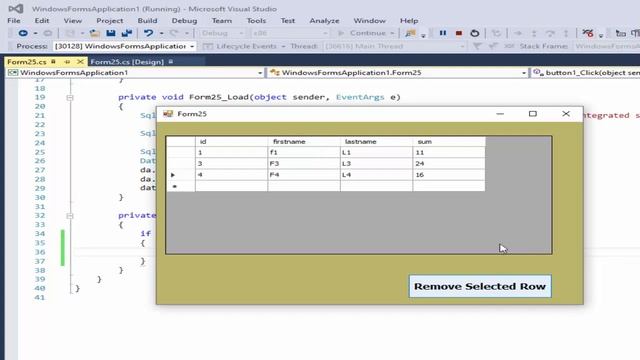Open the Undo history dropdown arrow
Image resolution: width=640 pixels, height=360 pixels.
(x=162, y=33)
